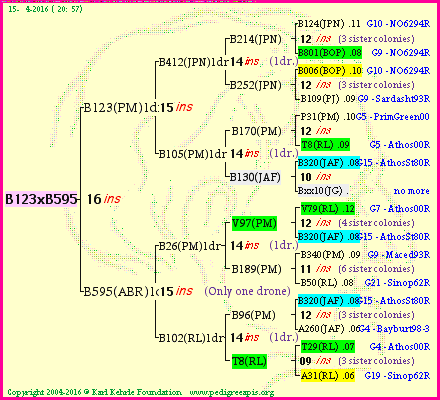Select green T29(RL) .07 ancestor
Viewport: 440px width, 400px height.
click(328, 347)
